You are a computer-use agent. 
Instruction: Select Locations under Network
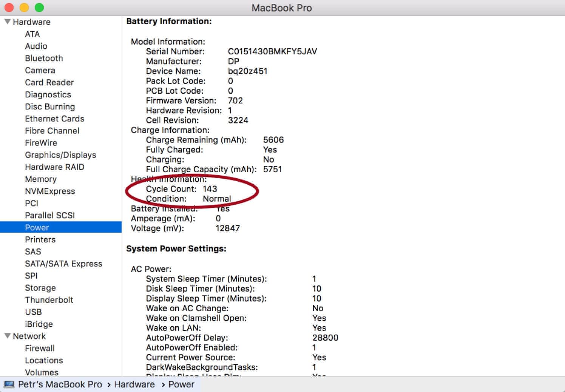[44, 360]
